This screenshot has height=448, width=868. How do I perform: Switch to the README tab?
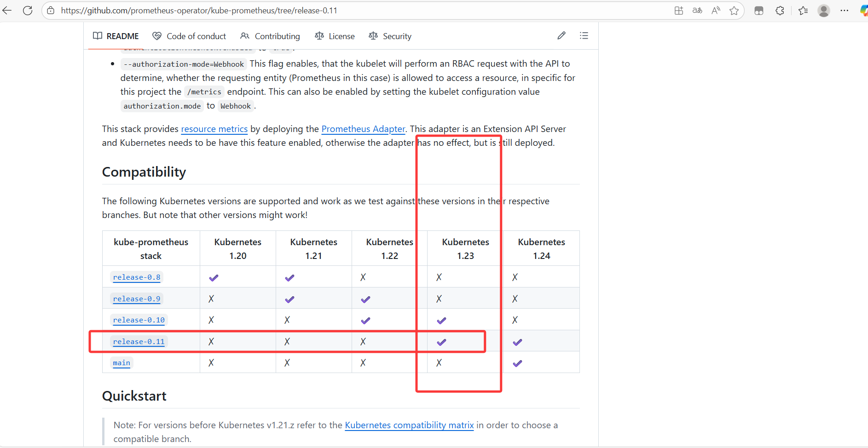(x=116, y=36)
